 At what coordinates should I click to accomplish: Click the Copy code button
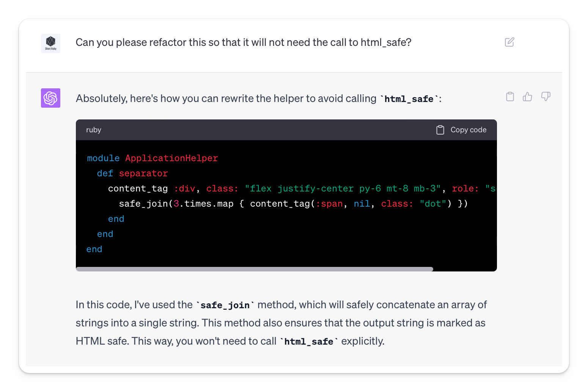[461, 130]
